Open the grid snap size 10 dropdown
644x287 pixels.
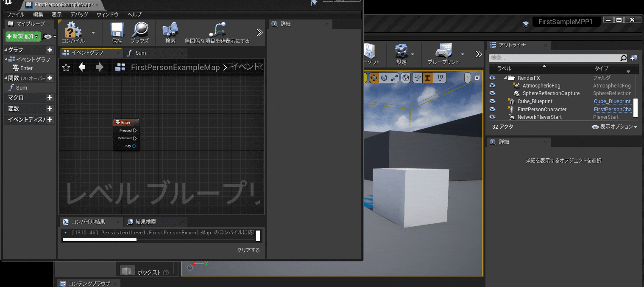(440, 78)
